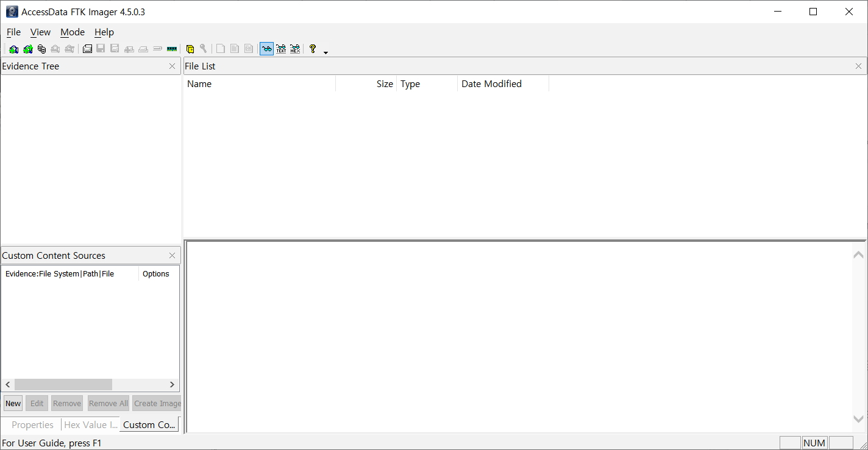This screenshot has height=450, width=868.
Task: Click the Obtain Protected Files safe icon
Action: 190,49
